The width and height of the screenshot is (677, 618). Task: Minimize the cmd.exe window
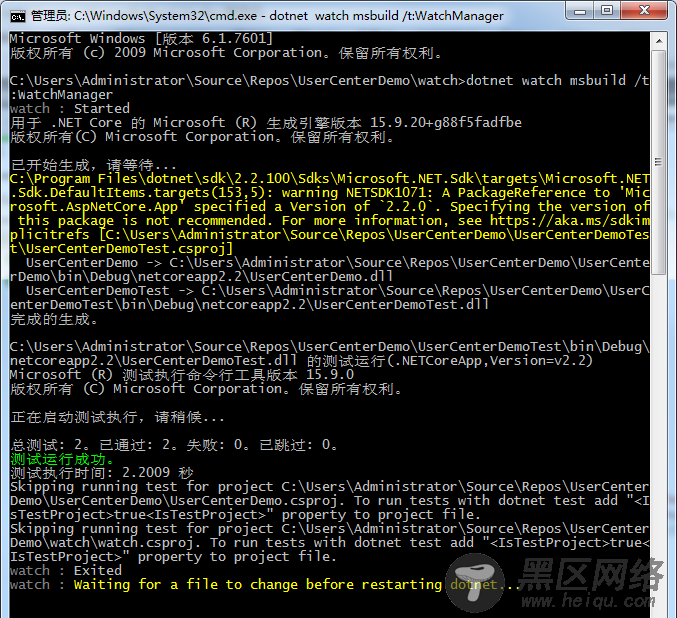click(x=580, y=10)
